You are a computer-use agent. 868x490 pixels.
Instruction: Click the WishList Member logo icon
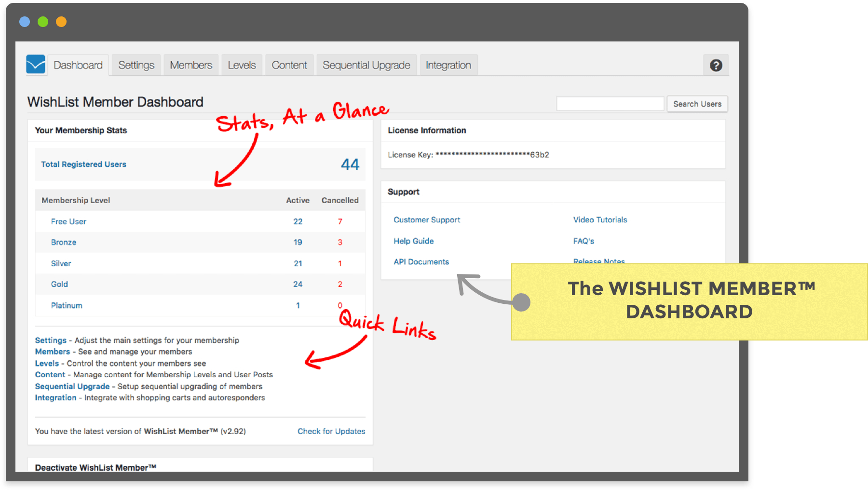point(36,65)
